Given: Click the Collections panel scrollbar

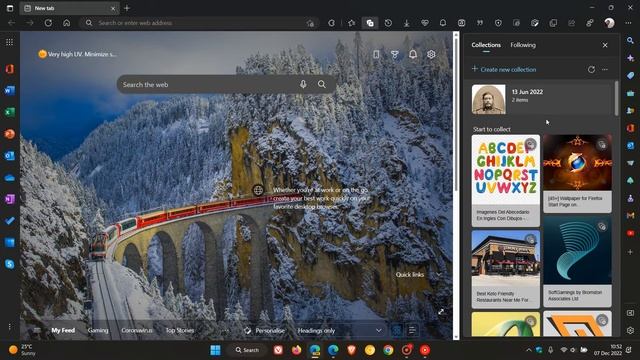Looking at the screenshot, I should (x=616, y=98).
